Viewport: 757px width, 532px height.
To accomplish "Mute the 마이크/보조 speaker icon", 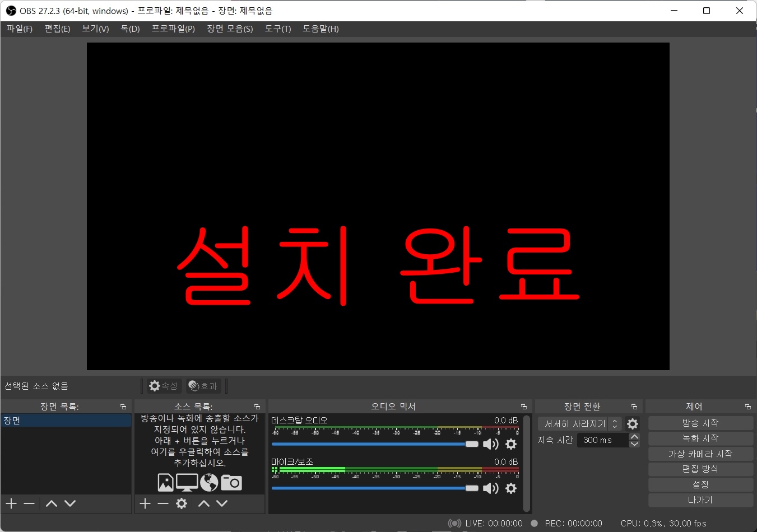I will [x=491, y=488].
